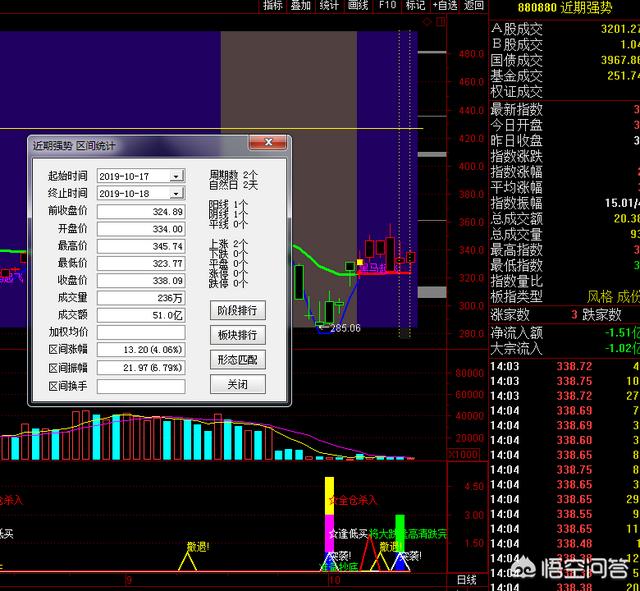
Task: Expand the 起始时间 date dropdown
Action: pos(176,176)
